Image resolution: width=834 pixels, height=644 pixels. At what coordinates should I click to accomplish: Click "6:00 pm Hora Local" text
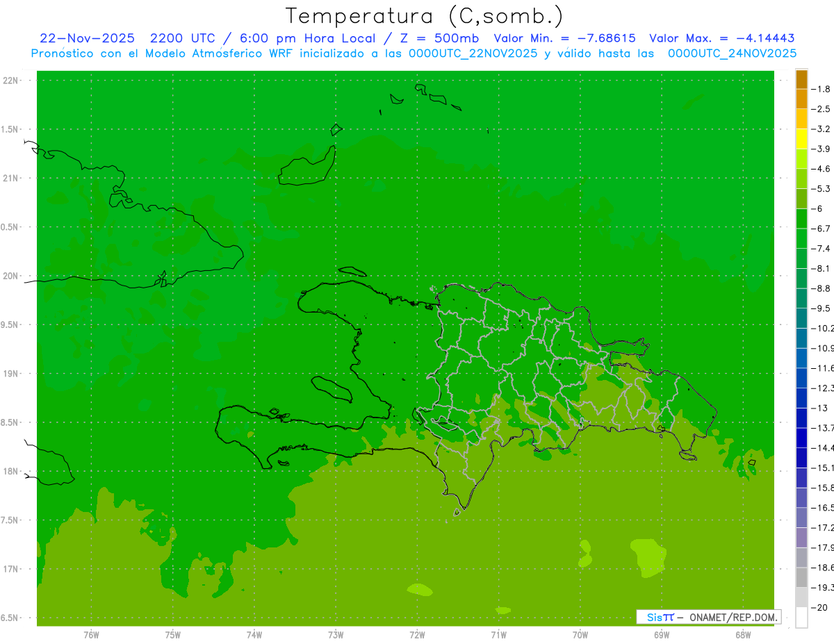[309, 39]
